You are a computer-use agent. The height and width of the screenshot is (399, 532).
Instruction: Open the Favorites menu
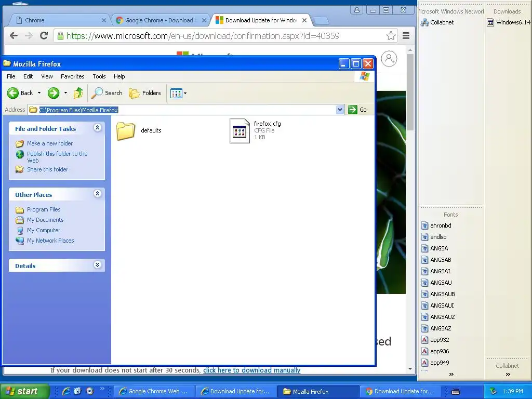tap(73, 76)
